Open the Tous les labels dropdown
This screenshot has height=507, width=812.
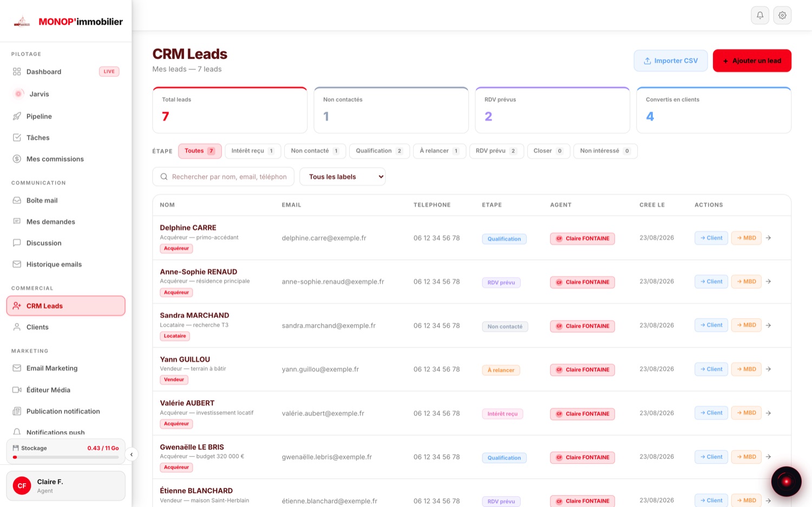(x=343, y=176)
